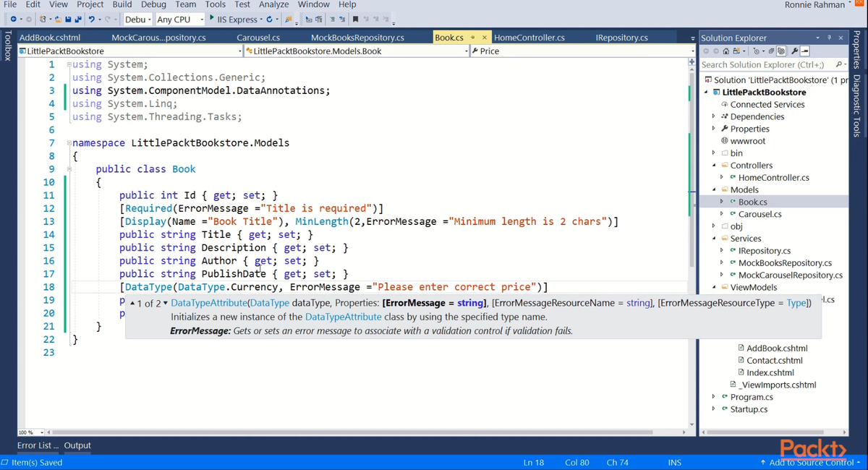Collapse the Services folder in Solution Explorer
This screenshot has width=868, height=470.
(713, 238)
